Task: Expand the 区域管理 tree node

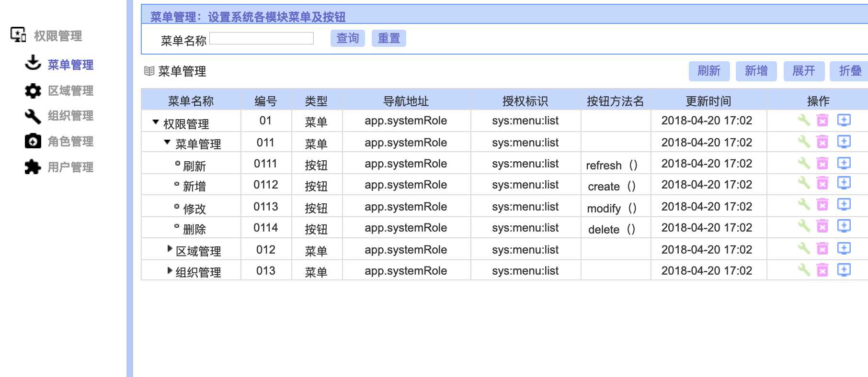Action: pos(170,248)
